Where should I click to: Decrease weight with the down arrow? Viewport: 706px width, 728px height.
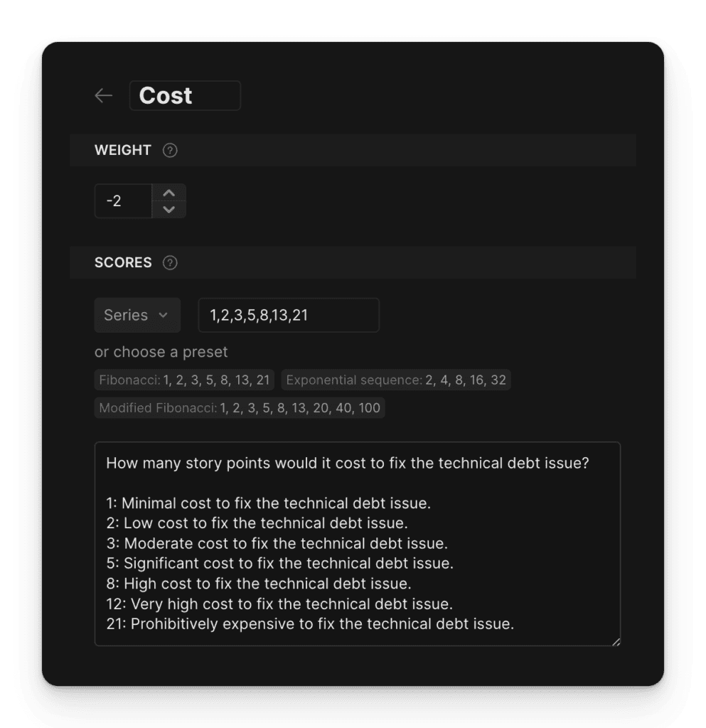(169, 209)
